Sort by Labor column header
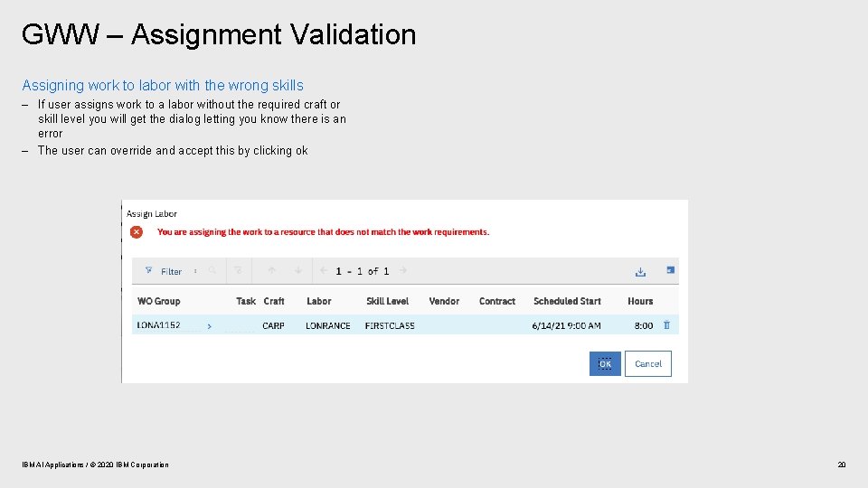This screenshot has height=488, width=868. (319, 301)
